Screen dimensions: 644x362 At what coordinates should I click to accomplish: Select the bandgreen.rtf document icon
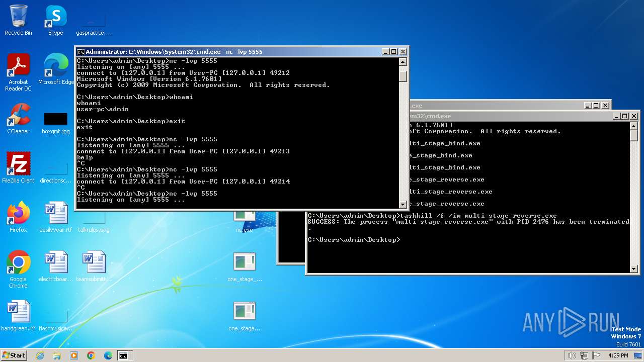click(18, 316)
